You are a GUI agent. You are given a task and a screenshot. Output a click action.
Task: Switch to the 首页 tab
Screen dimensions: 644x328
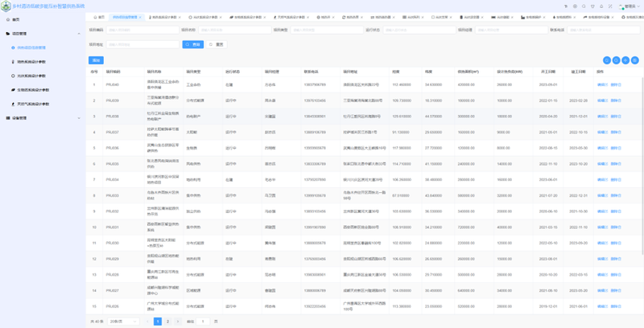[98, 17]
